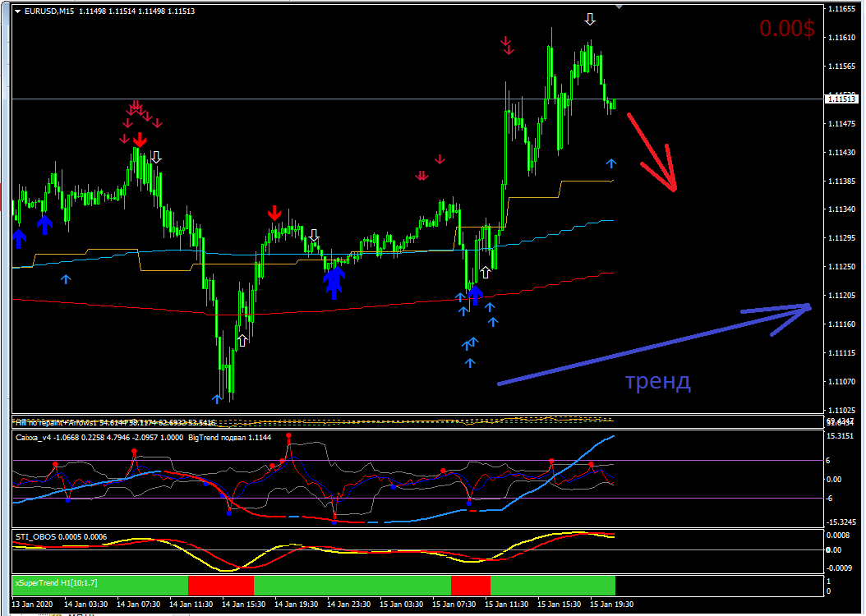Click price level 1.11295 on the axis
This screenshot has width=866, height=616.
pos(841,238)
